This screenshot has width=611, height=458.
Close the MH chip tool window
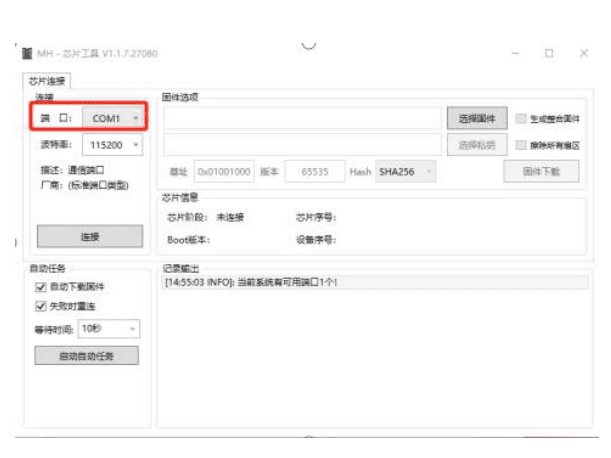(x=584, y=53)
